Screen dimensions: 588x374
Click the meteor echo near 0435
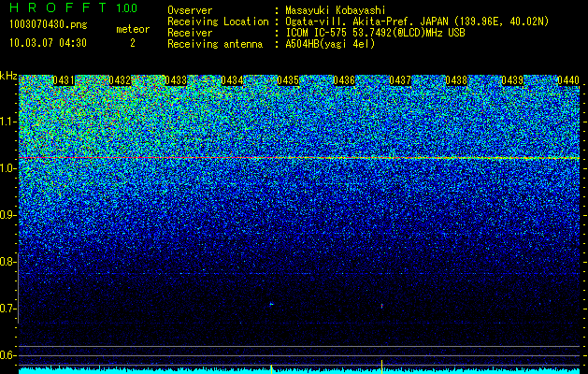[271, 304]
